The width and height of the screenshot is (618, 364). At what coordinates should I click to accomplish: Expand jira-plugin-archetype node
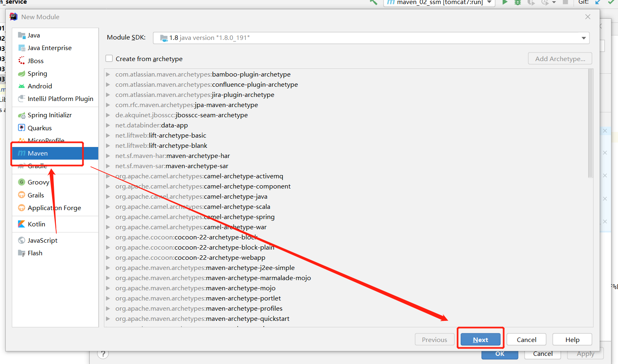pyautogui.click(x=108, y=95)
